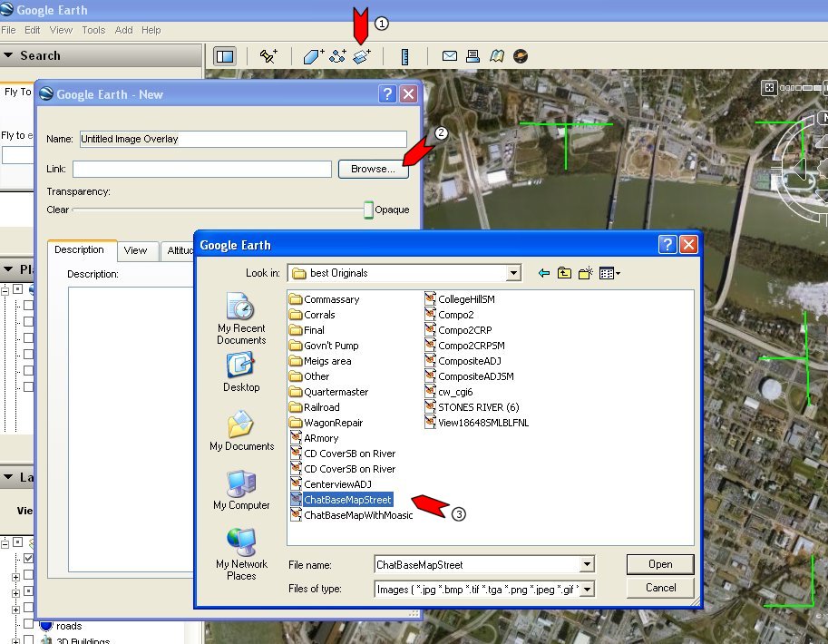
Task: Click the Transparency slider handle
Action: point(368,210)
